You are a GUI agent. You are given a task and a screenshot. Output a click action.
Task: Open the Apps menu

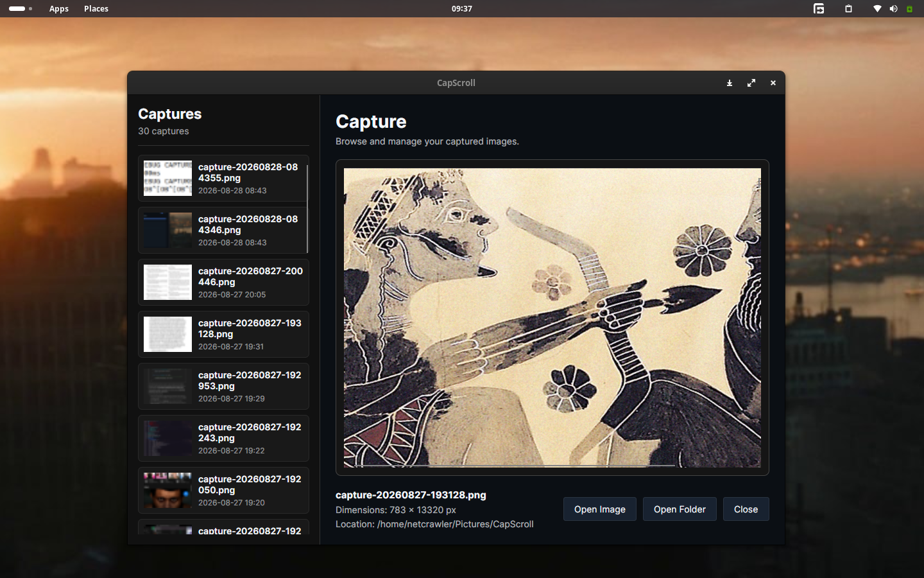point(59,8)
